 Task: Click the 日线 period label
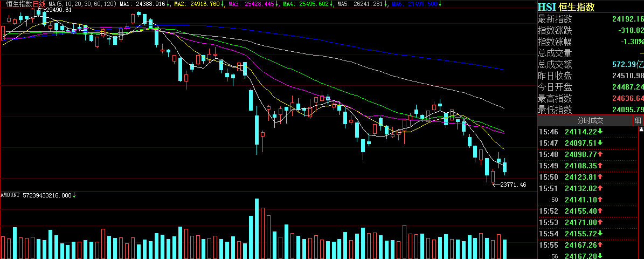tap(39, 4)
